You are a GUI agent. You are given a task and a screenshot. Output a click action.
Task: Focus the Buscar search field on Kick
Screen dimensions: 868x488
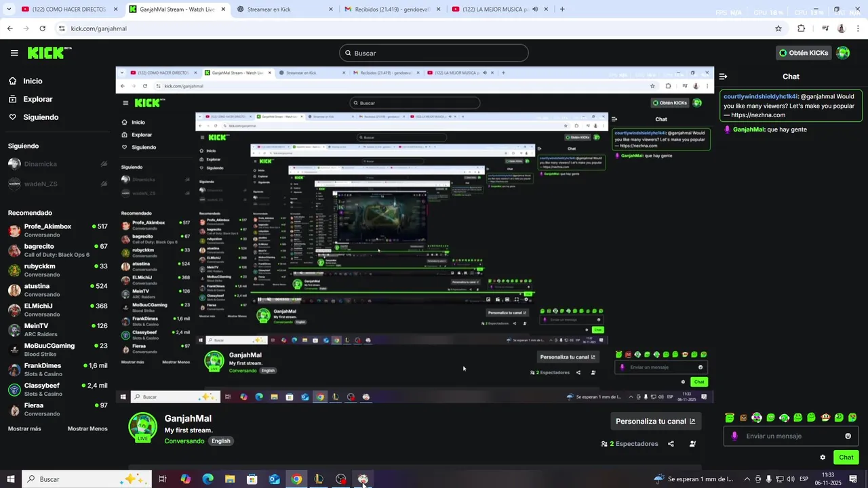[x=434, y=53]
